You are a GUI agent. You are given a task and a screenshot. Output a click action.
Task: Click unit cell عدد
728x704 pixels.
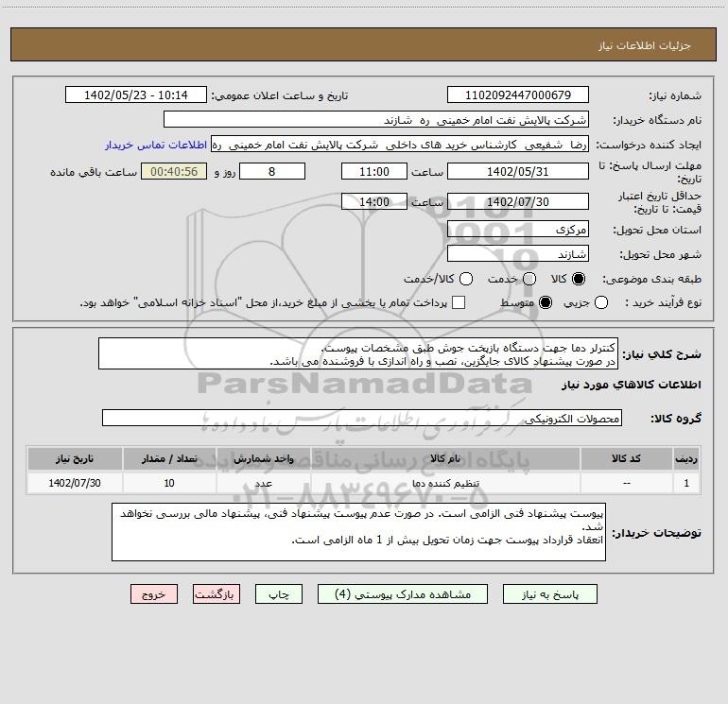263,483
